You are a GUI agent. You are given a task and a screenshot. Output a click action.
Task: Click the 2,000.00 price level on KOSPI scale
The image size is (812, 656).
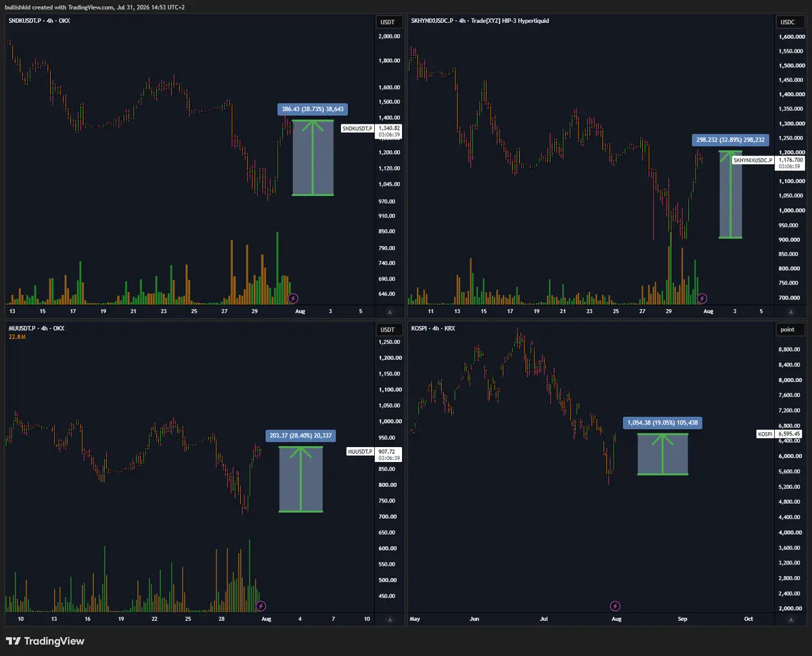[x=790, y=609]
